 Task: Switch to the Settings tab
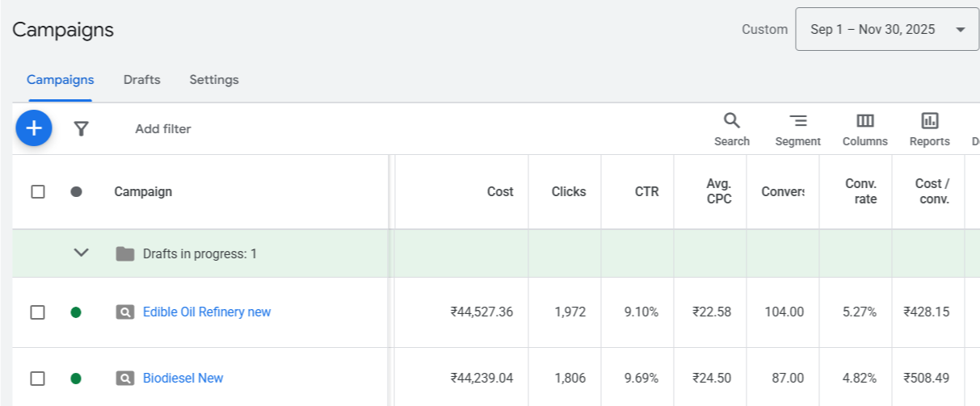tap(214, 80)
